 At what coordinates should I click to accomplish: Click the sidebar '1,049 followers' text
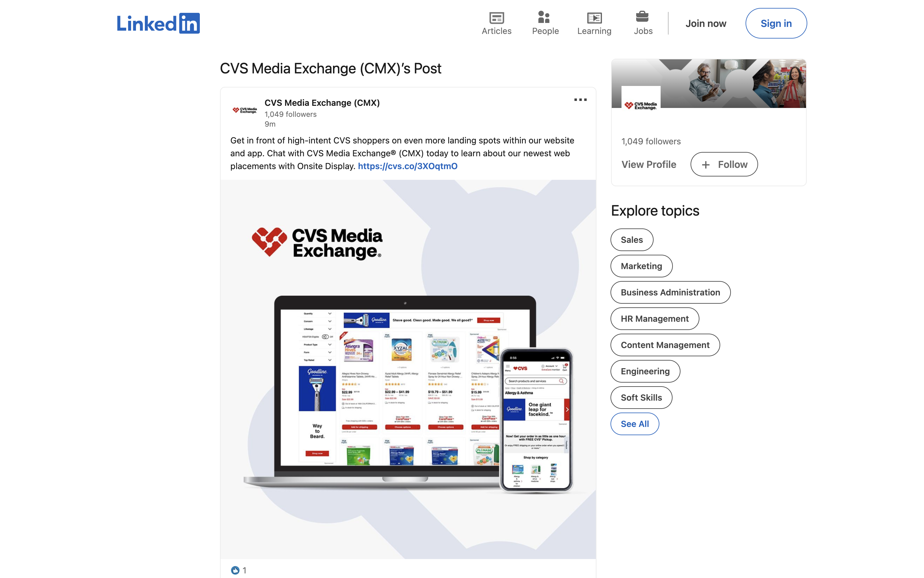[651, 141]
